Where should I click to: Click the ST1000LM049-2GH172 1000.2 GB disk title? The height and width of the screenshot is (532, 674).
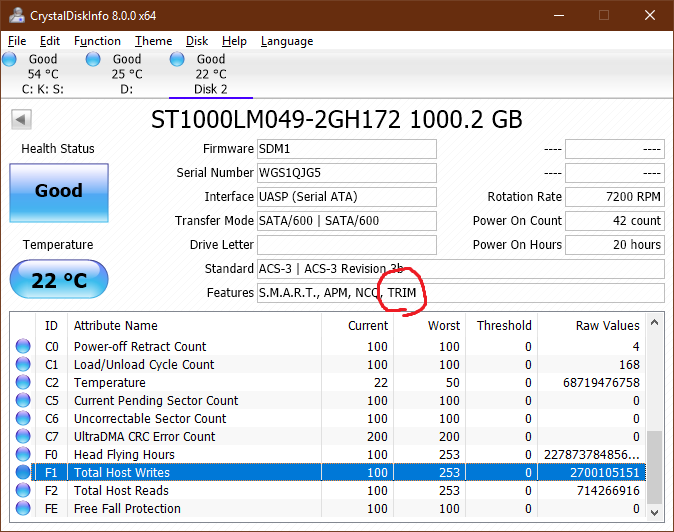pos(337,119)
